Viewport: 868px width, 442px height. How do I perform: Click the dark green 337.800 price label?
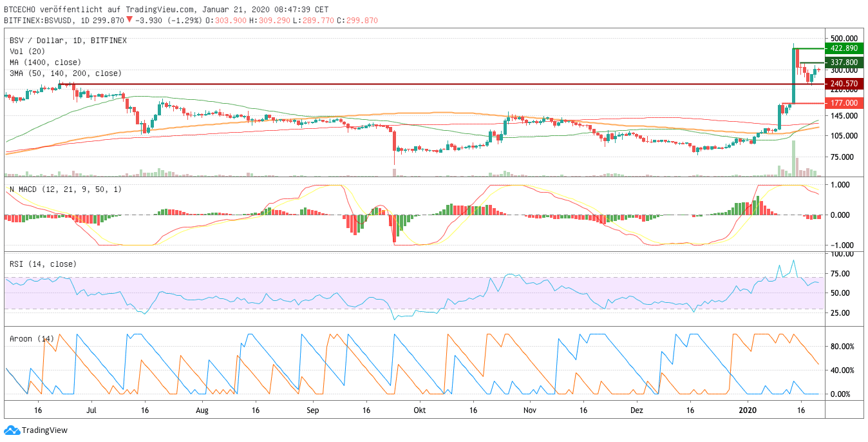[x=844, y=62]
